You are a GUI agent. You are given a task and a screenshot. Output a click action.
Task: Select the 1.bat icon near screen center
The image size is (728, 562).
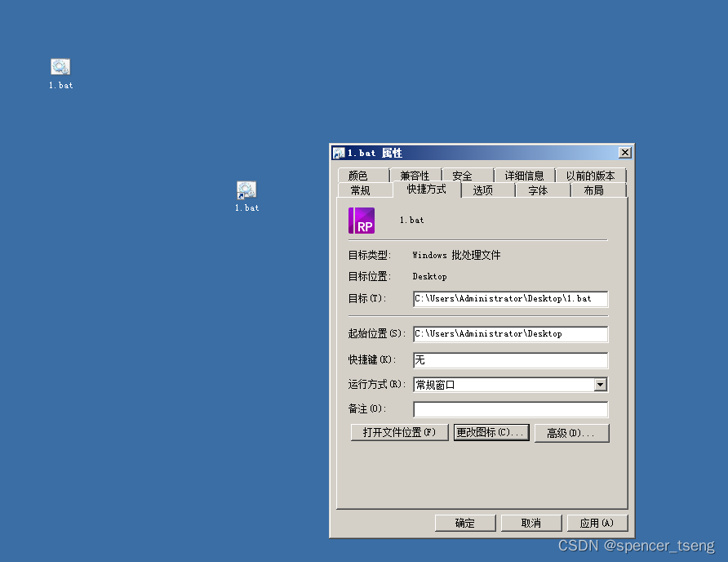[246, 190]
